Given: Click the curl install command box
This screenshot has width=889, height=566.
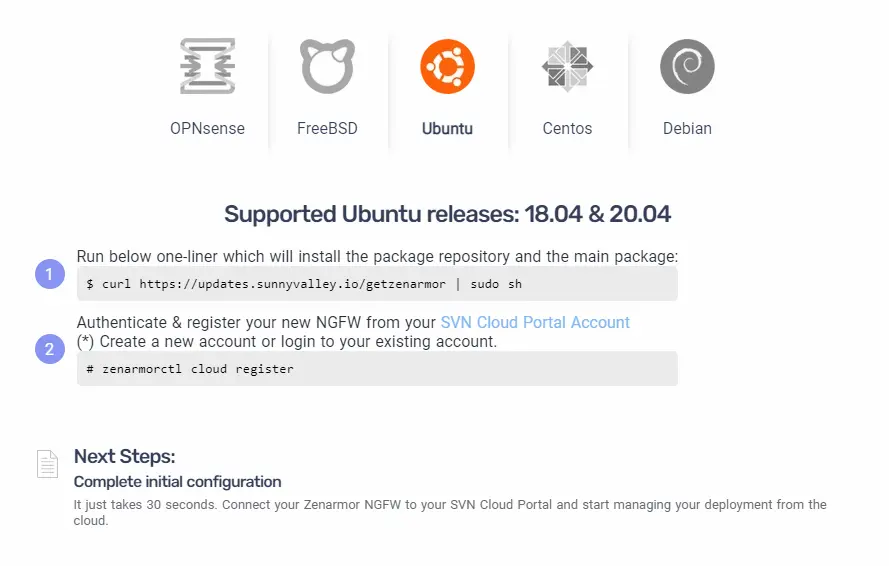Looking at the screenshot, I should (x=377, y=284).
